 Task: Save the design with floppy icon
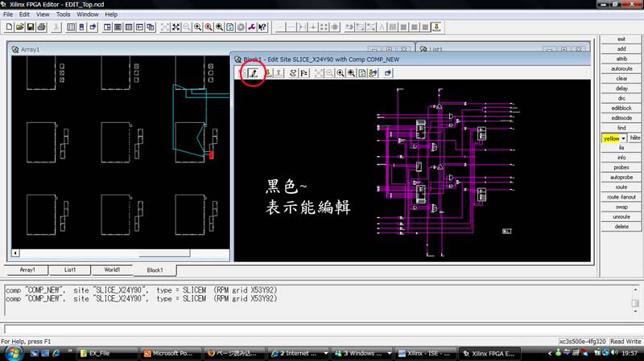point(30,27)
